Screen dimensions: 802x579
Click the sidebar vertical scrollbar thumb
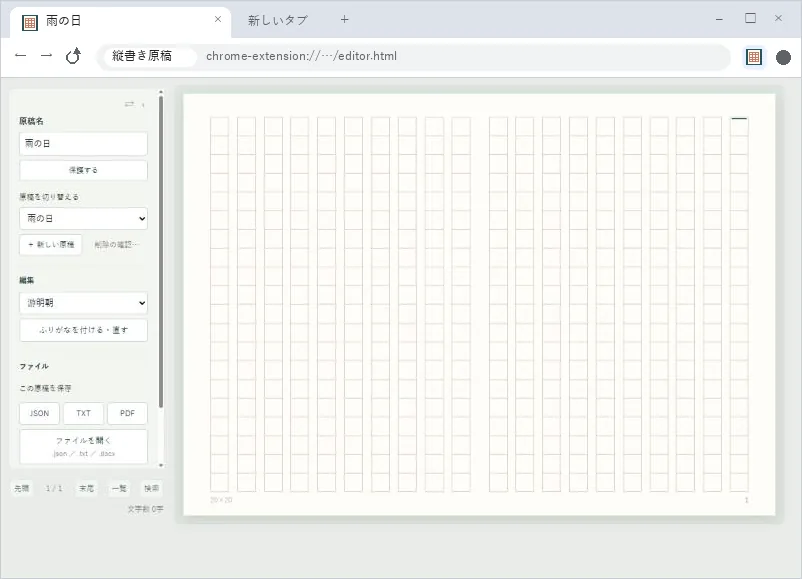[x=161, y=252]
